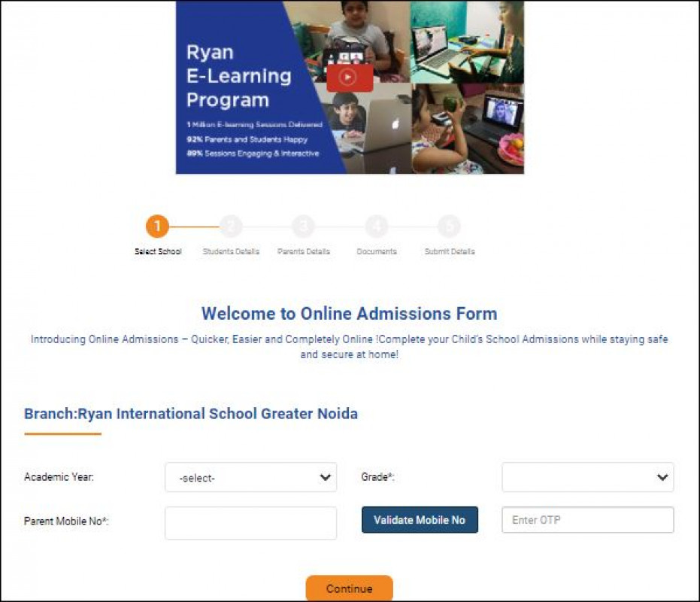This screenshot has width=700, height=602.
Task: Click into the Enter OTP field
Action: click(x=587, y=520)
